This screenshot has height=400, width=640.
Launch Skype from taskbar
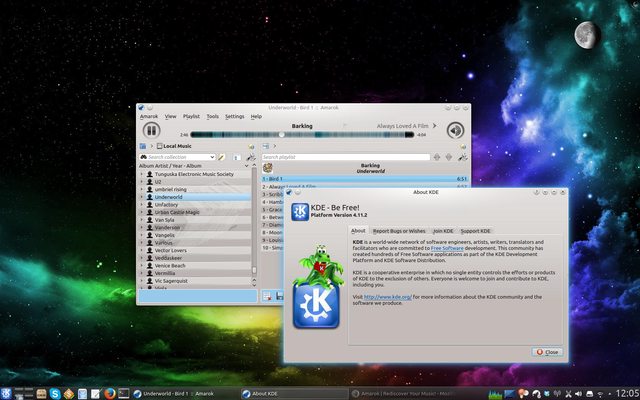(x=55, y=394)
